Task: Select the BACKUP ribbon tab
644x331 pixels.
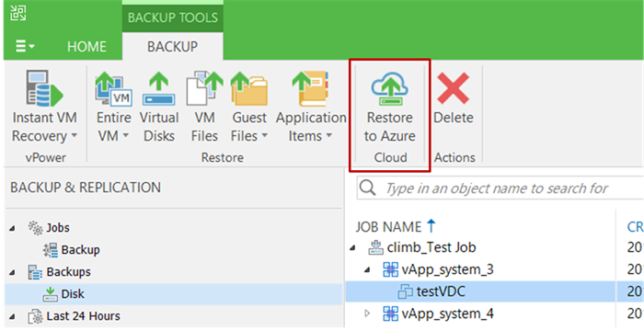Action: 173,47
